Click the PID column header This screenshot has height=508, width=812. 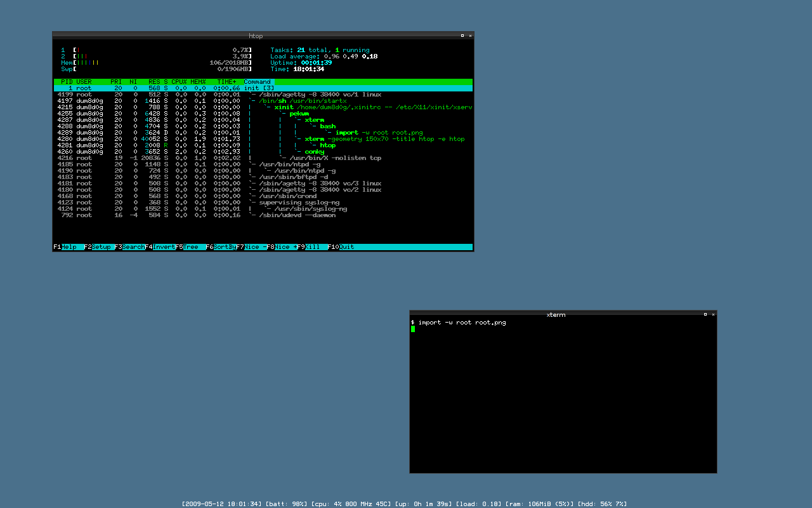pyautogui.click(x=67, y=82)
